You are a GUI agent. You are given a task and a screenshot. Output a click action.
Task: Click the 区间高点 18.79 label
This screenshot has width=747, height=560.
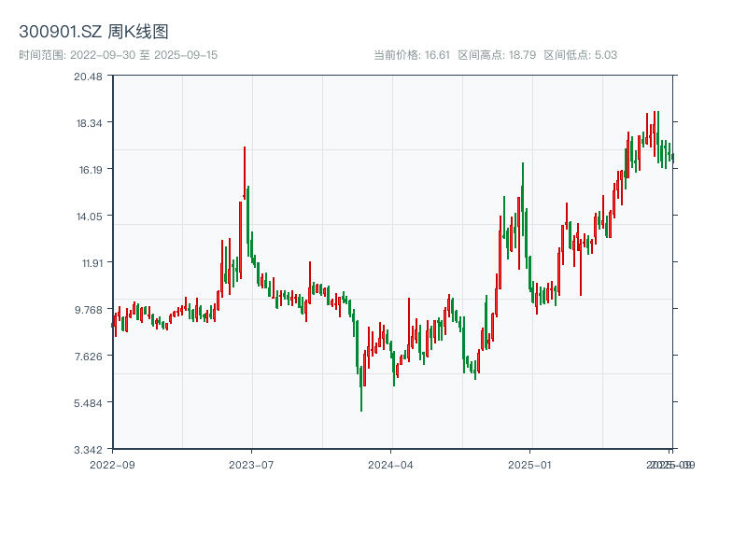497,55
